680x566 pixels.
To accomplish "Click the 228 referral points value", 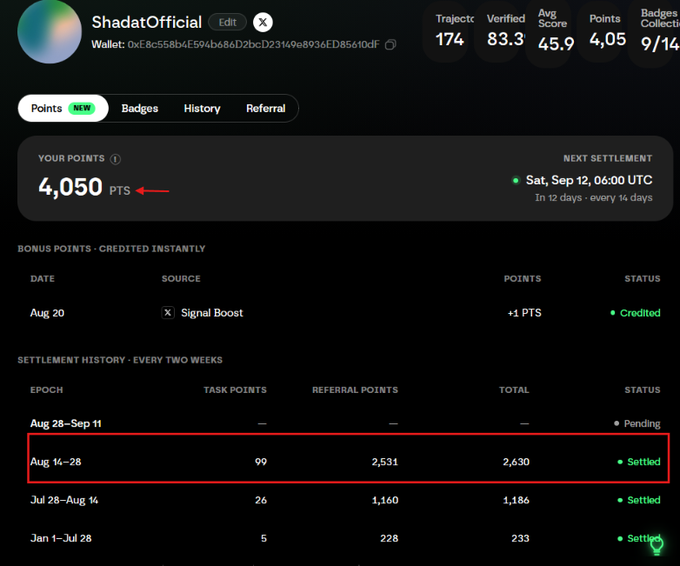I will point(389,538).
